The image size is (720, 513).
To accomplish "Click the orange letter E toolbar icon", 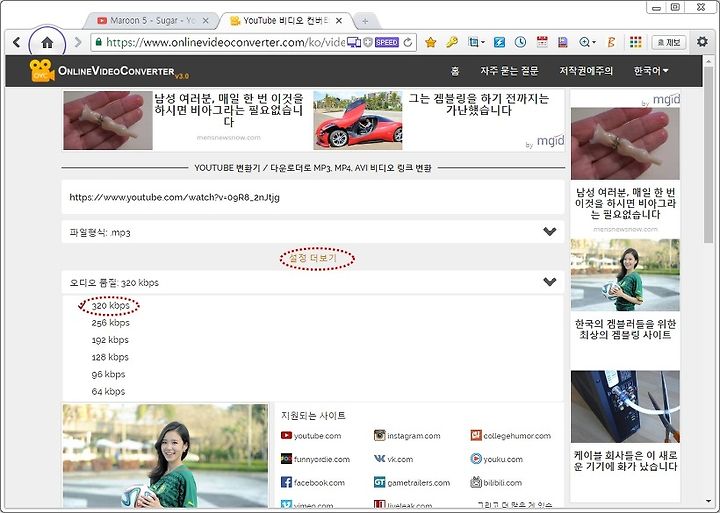I will point(611,42).
